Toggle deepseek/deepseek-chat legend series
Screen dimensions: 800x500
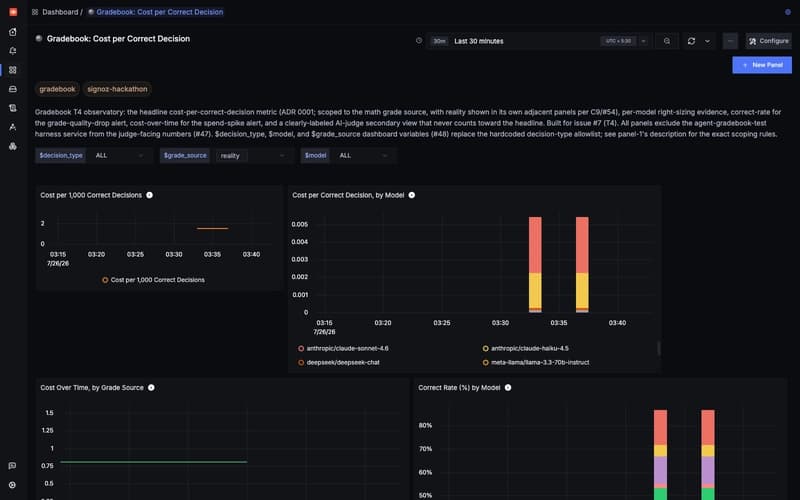pyautogui.click(x=339, y=362)
